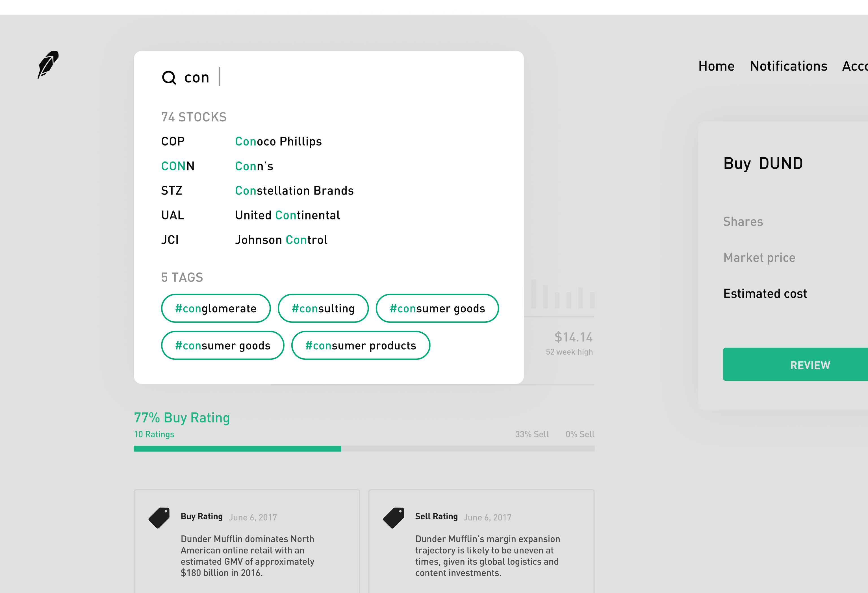Select the COP ticker symbol

[173, 141]
